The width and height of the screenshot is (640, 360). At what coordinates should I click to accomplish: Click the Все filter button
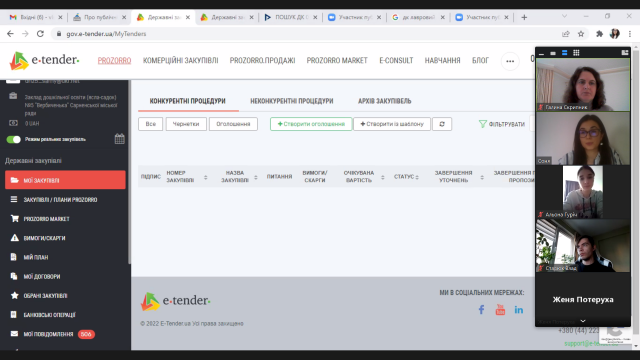pyautogui.click(x=151, y=124)
